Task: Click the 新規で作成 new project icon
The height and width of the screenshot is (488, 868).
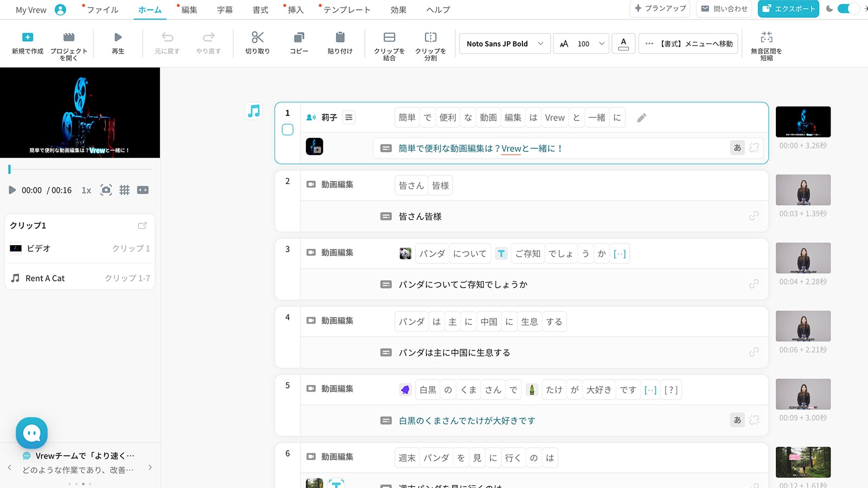Action: click(x=28, y=37)
